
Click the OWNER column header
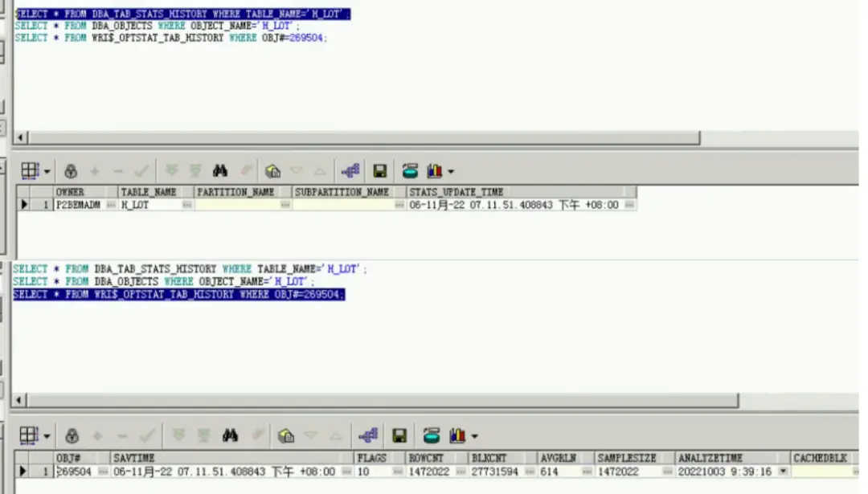(x=85, y=192)
